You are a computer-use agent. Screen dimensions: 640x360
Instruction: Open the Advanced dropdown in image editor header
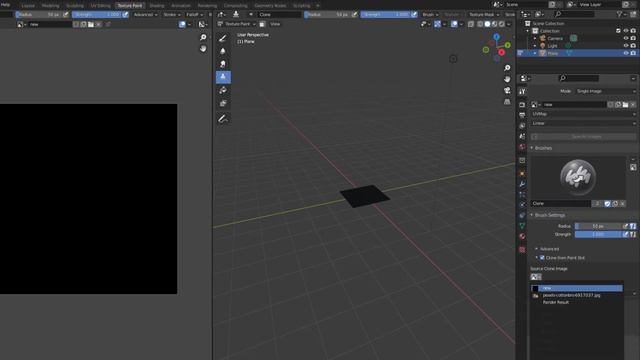(x=145, y=15)
